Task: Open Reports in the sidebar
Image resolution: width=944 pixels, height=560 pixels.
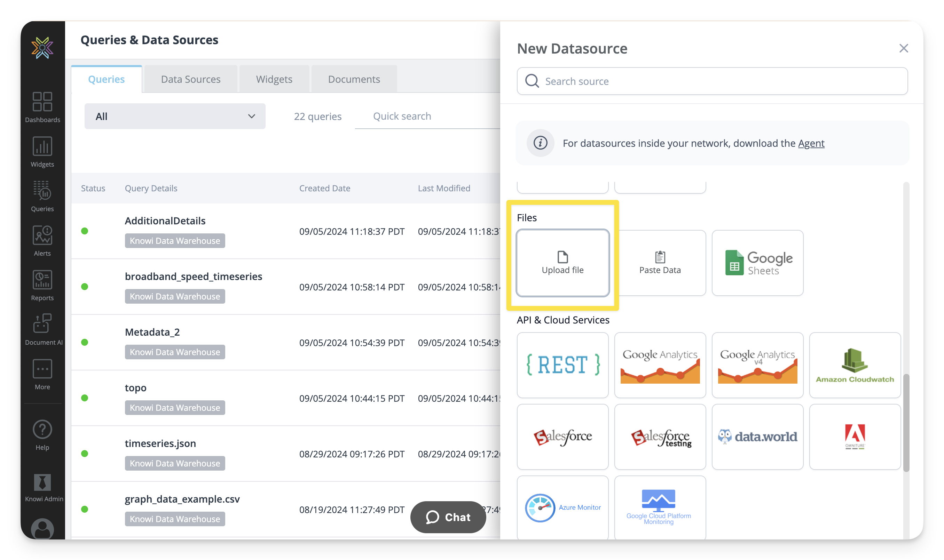Action: pos(42,285)
